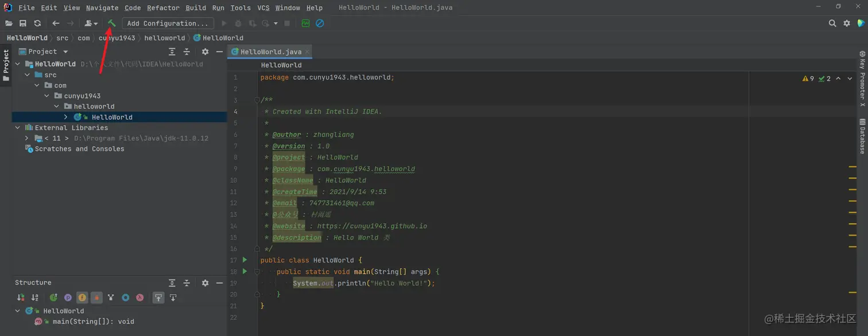868x336 pixels.
Task: Click Add Configuration... button
Action: click(168, 24)
